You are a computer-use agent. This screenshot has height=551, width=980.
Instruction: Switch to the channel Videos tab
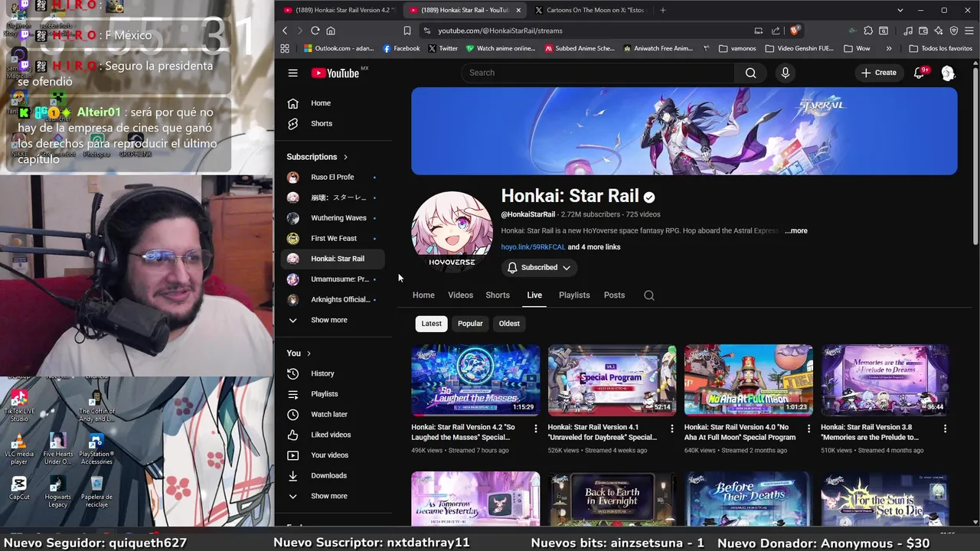[x=460, y=295]
